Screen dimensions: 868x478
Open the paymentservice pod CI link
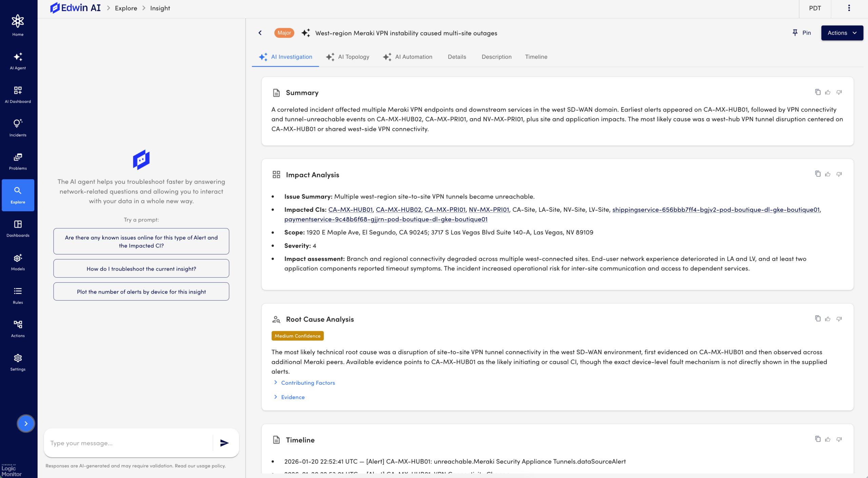tap(386, 219)
